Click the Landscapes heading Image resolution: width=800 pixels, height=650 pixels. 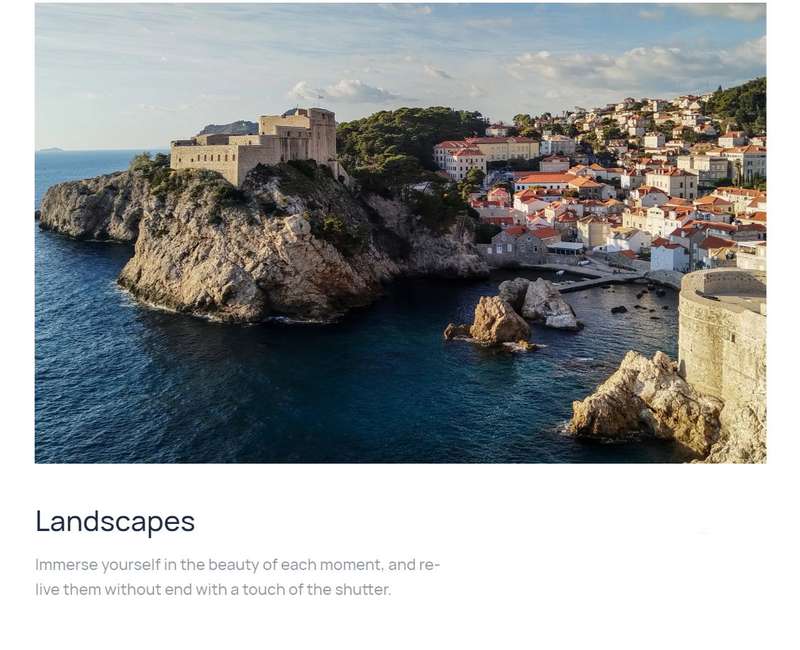pyautogui.click(x=115, y=521)
